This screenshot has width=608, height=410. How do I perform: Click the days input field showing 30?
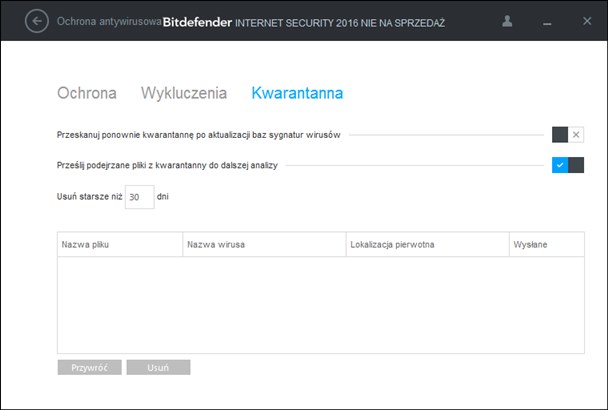139,197
